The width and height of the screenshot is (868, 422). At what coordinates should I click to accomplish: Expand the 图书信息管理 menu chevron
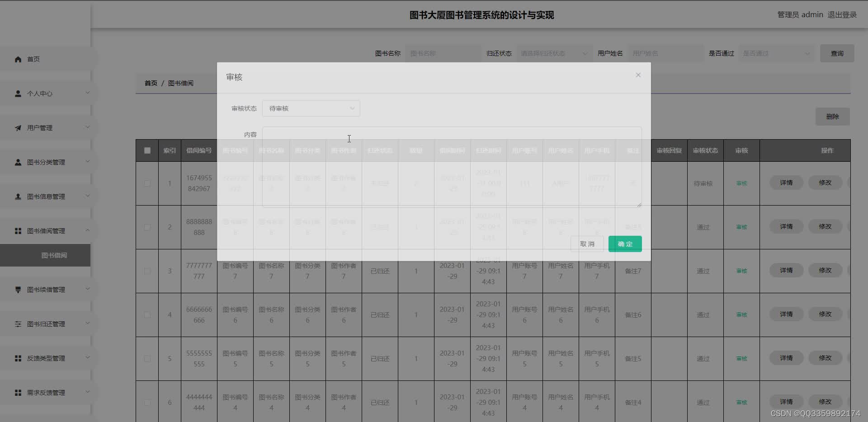pyautogui.click(x=88, y=196)
